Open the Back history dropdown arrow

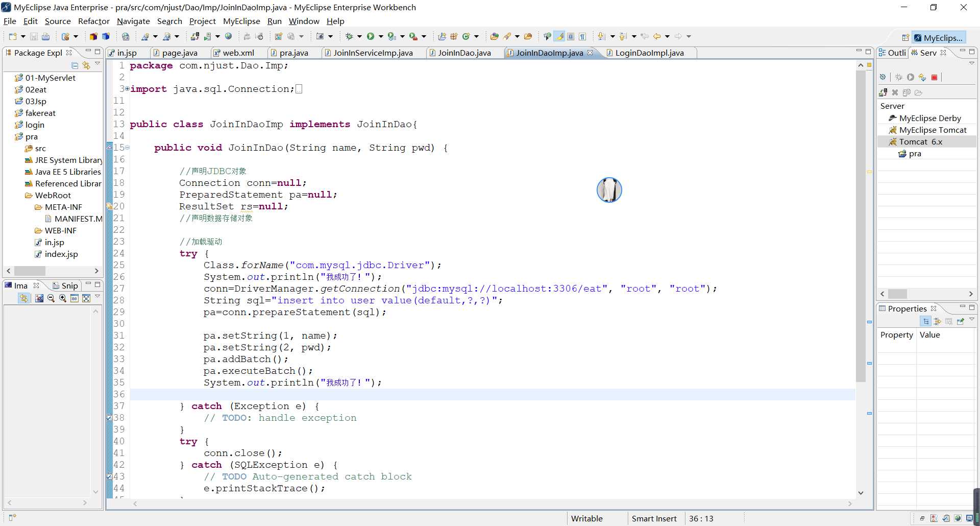(x=667, y=36)
